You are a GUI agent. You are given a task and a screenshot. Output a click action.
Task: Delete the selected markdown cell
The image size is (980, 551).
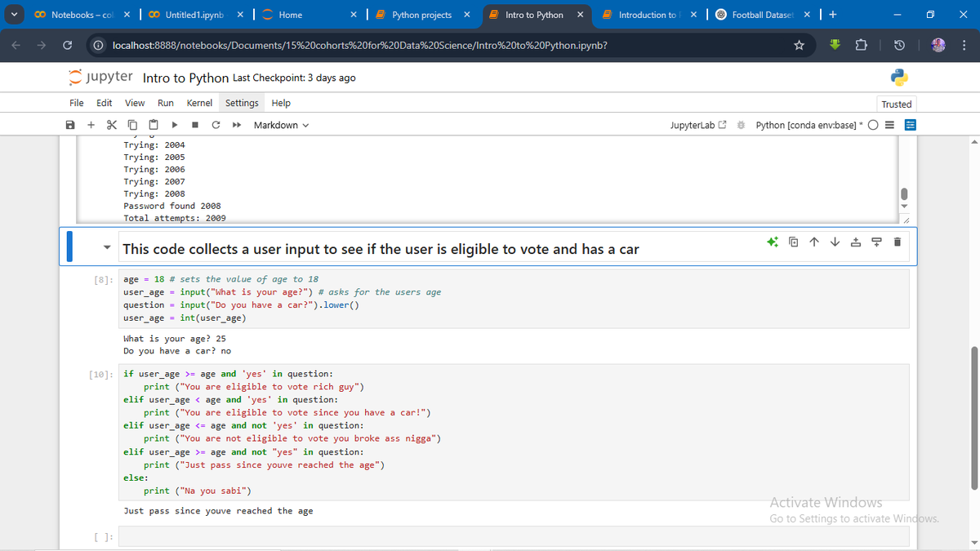(897, 242)
